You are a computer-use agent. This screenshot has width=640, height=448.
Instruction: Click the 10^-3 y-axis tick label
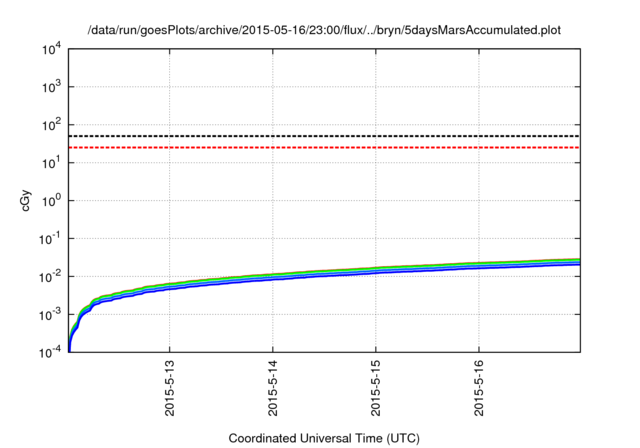coord(50,315)
